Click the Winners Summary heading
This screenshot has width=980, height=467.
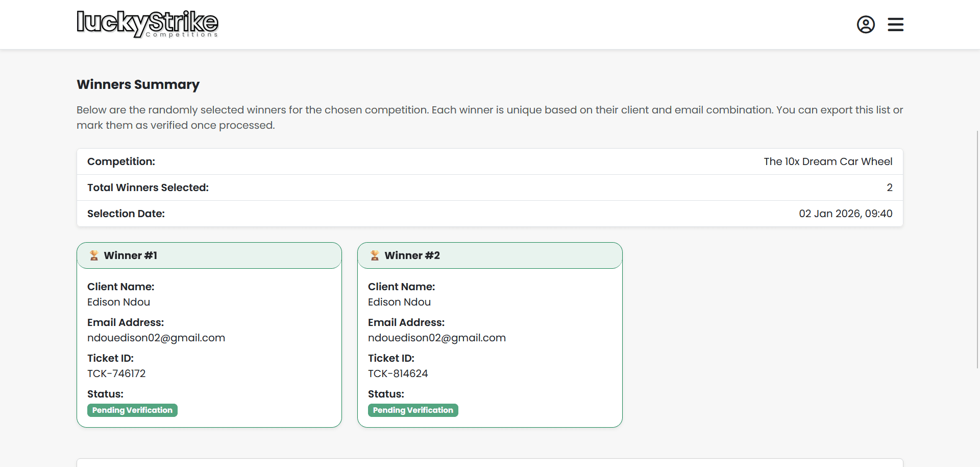(138, 84)
